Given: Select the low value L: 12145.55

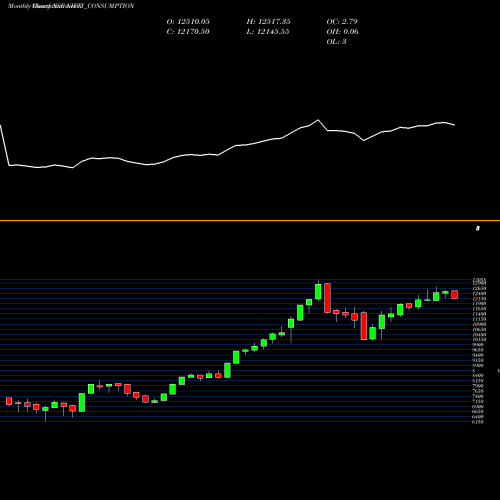Looking at the screenshot, I should tap(268, 32).
